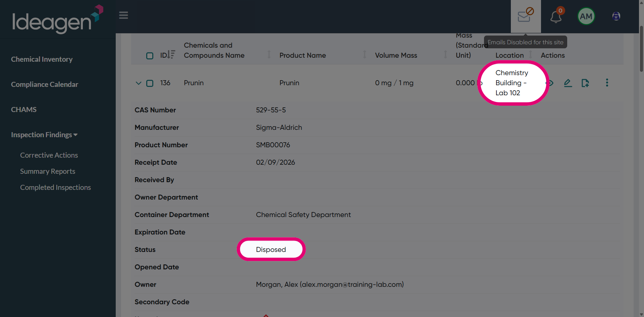
Task: Click the site globe icon in header
Action: 616,16
